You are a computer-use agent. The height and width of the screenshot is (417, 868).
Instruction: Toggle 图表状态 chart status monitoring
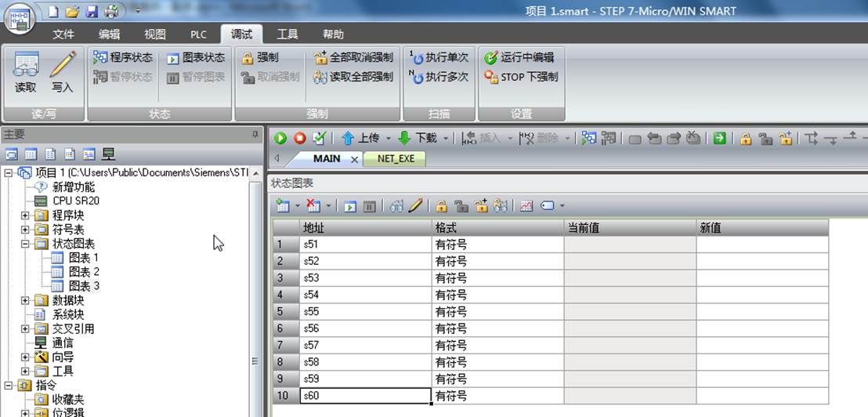click(196, 57)
